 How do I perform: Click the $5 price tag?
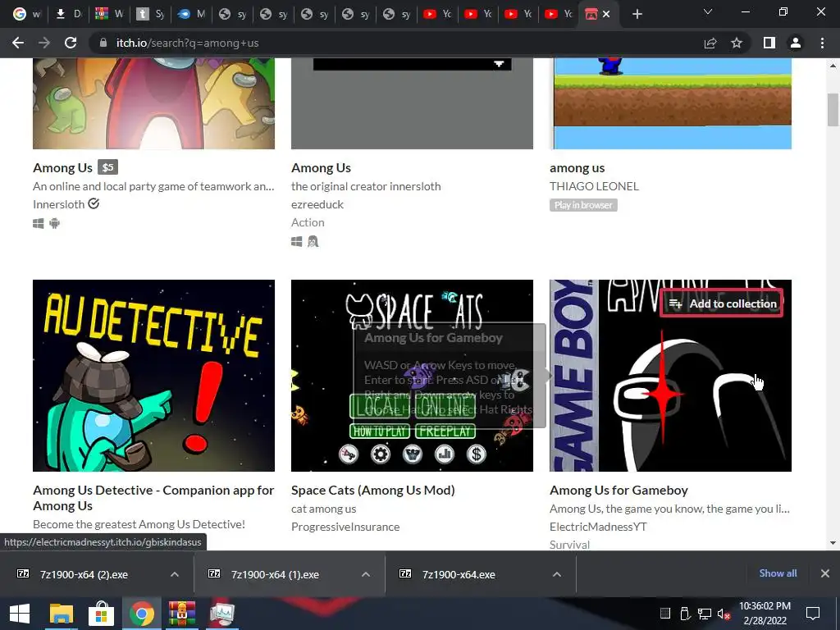click(x=108, y=167)
